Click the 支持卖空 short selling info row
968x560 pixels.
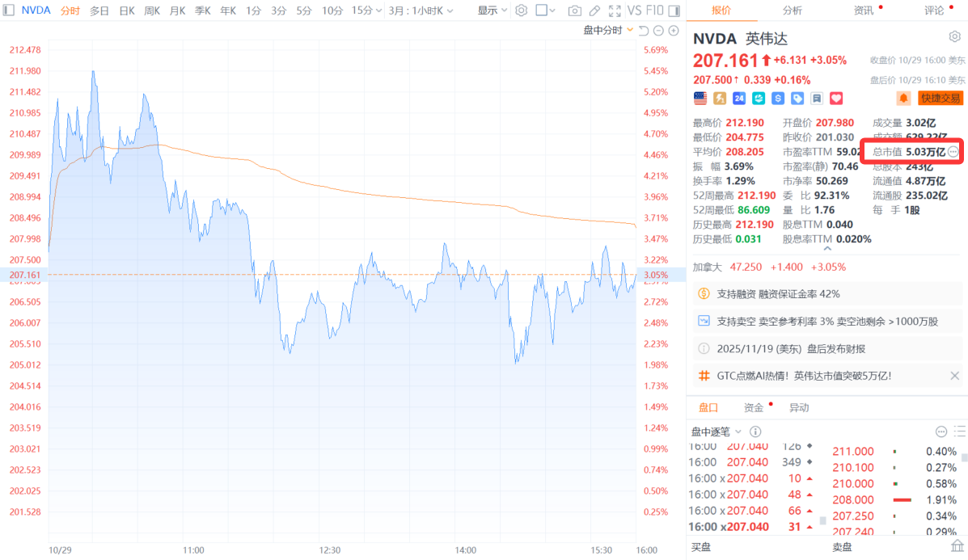[x=827, y=322]
